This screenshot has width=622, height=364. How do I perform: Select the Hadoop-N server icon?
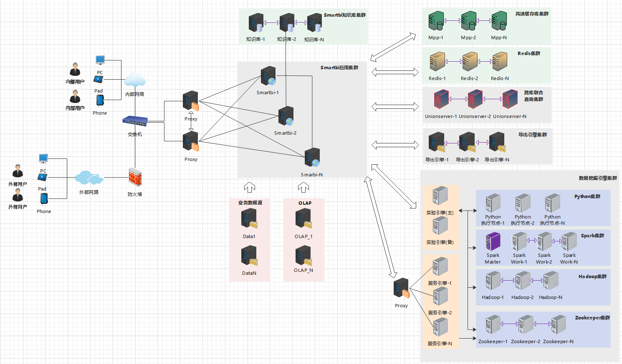[x=551, y=281]
